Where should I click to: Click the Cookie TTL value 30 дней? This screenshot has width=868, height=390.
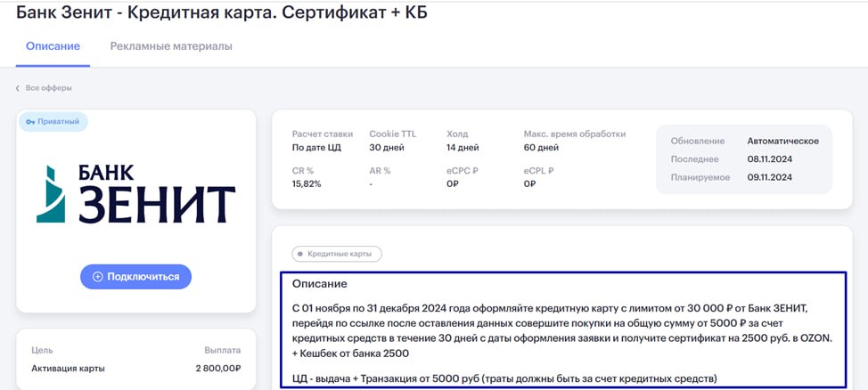coord(387,148)
